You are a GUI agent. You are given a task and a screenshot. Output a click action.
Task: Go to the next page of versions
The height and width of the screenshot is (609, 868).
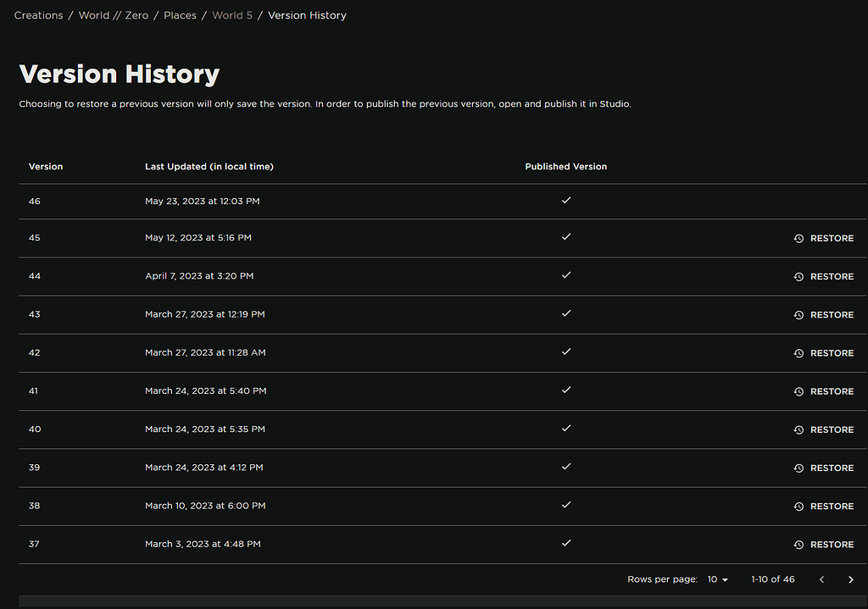coord(851,579)
